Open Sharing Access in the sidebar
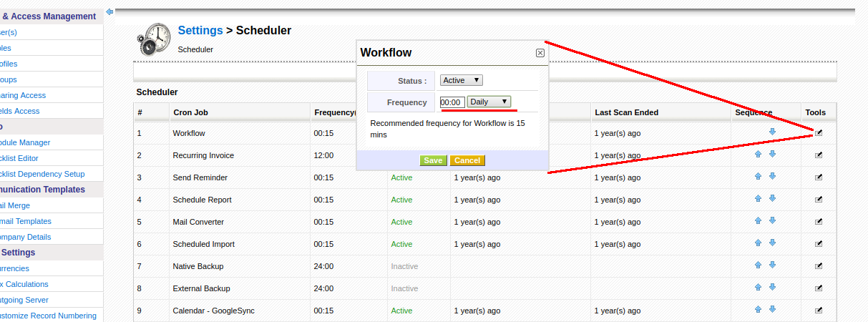 coord(21,95)
